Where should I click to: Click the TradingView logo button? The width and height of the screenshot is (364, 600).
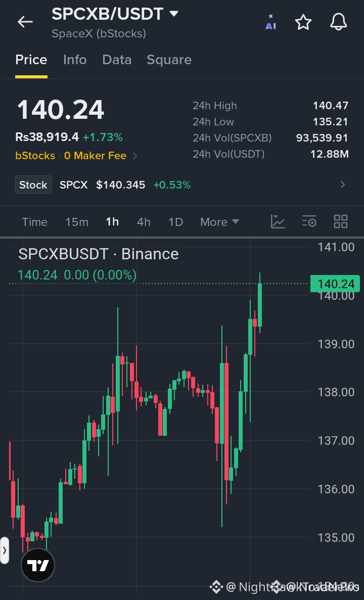[38, 565]
